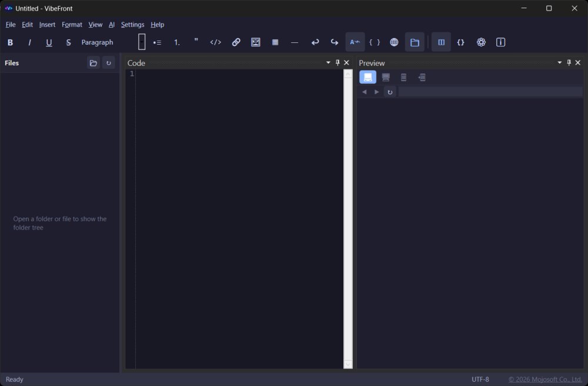Click the code editor scrollbar up arrow
Screen dimensions: 588x386
coord(348,74)
